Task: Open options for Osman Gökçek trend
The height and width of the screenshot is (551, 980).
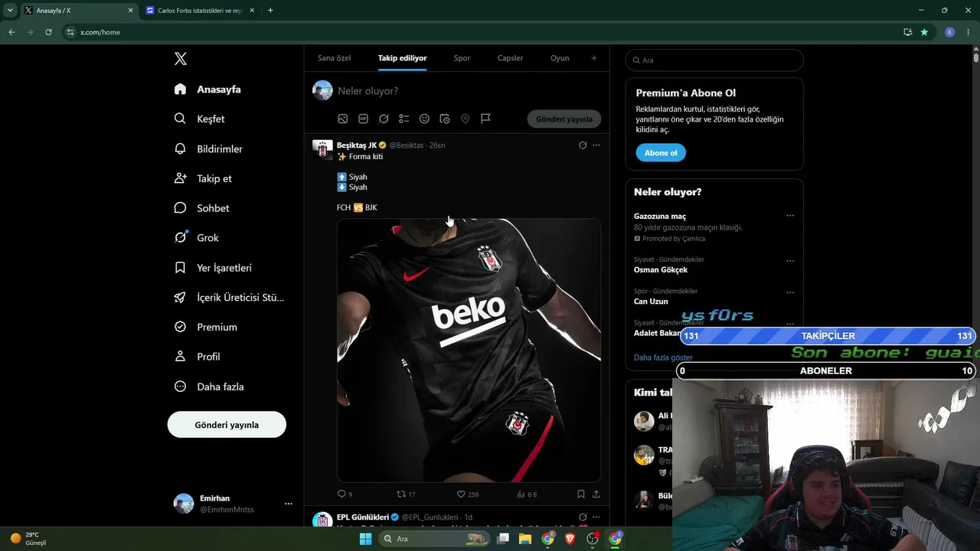Action: pyautogui.click(x=790, y=261)
